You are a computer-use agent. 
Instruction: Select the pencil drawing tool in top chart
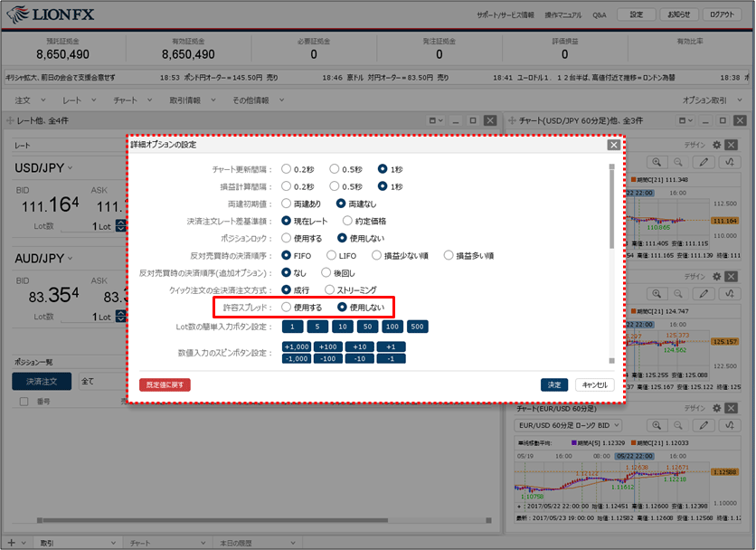[x=704, y=162]
